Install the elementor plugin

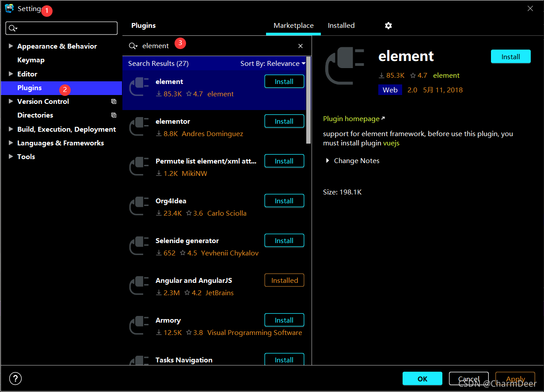pos(284,121)
